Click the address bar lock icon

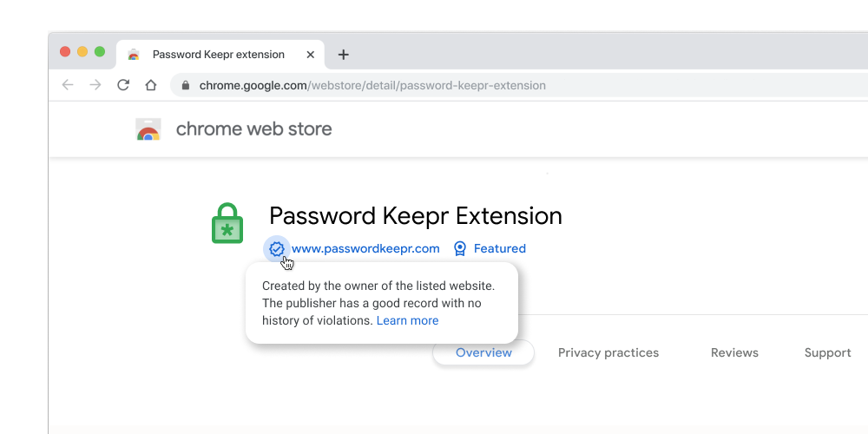coord(185,86)
